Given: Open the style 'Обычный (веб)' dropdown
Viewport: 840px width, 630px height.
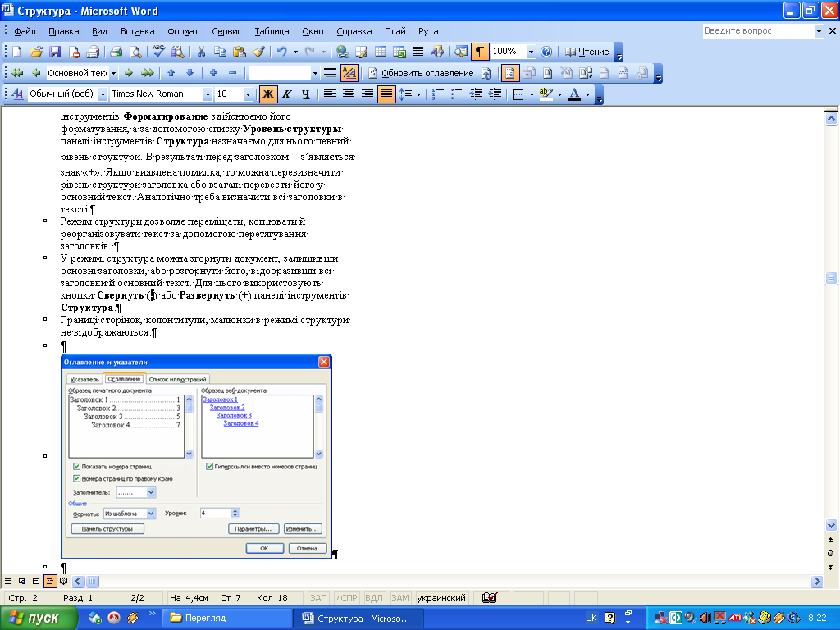Looking at the screenshot, I should pyautogui.click(x=103, y=94).
